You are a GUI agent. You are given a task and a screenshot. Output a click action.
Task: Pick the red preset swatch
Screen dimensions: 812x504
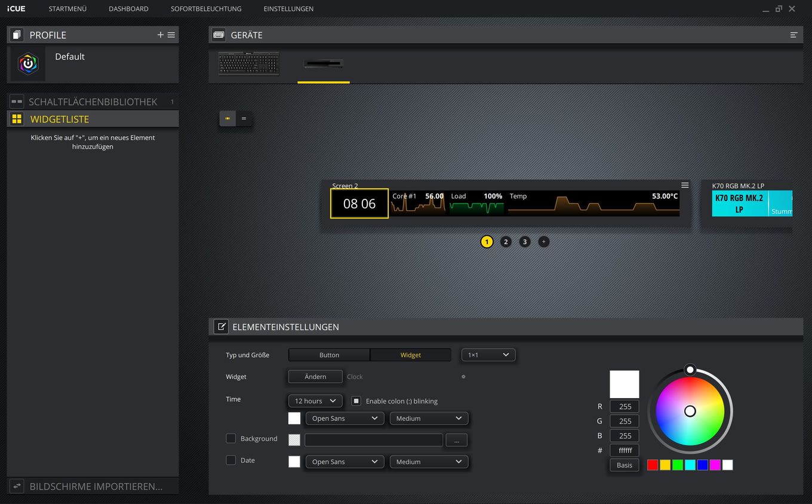(653, 465)
